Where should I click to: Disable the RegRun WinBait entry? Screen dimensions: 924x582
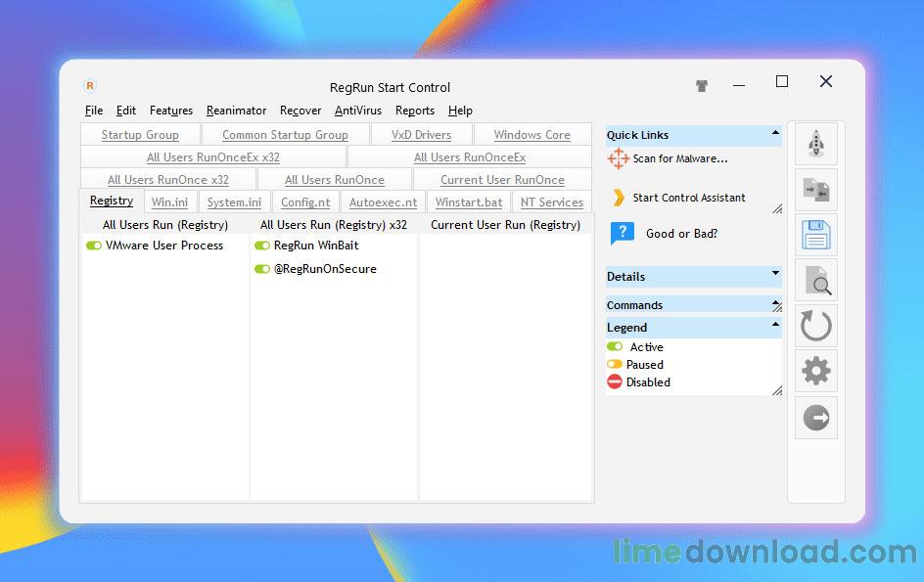click(x=260, y=246)
